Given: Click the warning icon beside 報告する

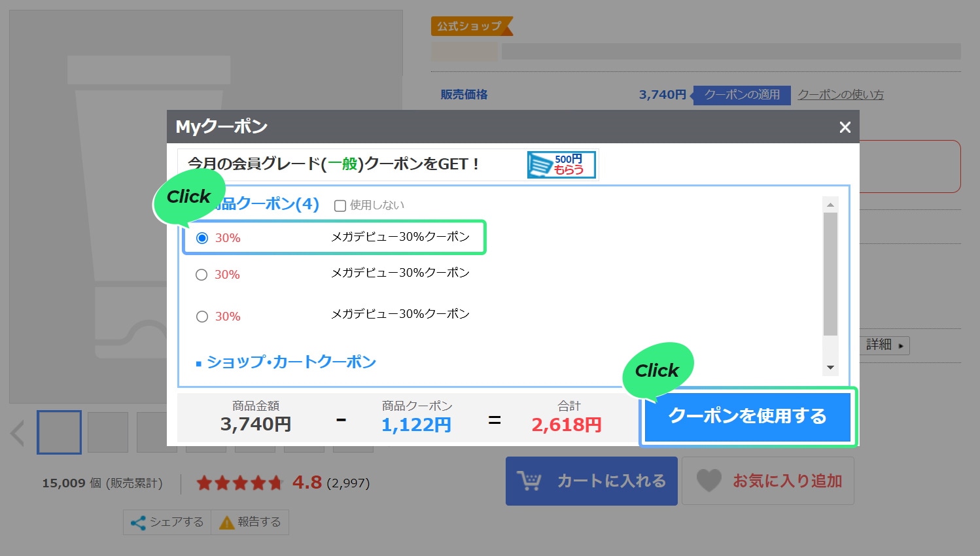Looking at the screenshot, I should (x=226, y=523).
